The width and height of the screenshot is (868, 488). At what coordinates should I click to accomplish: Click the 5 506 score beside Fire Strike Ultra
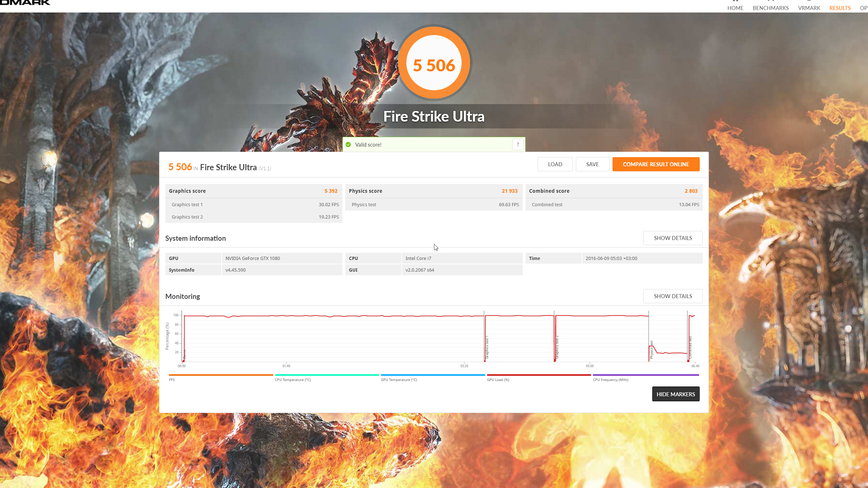coord(180,167)
